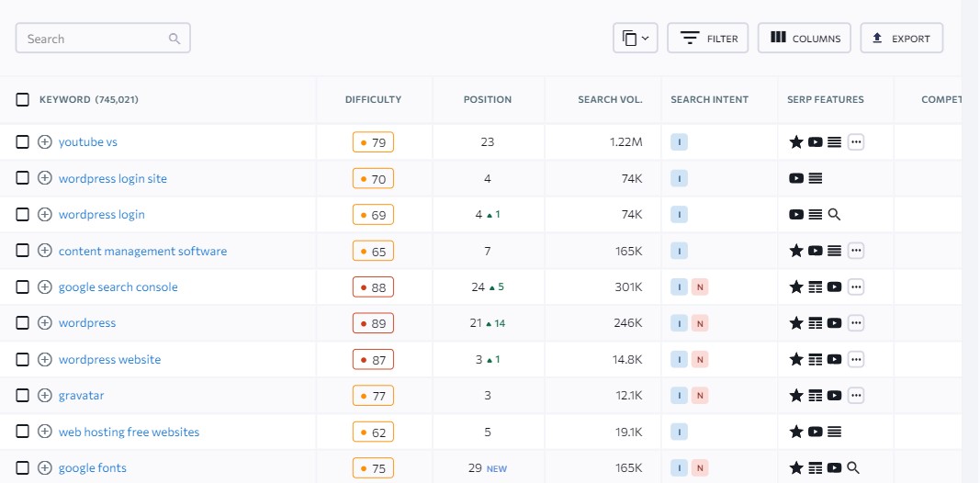Tick 'web hosting free websites' checkbox
The image size is (980, 483).
[22, 432]
